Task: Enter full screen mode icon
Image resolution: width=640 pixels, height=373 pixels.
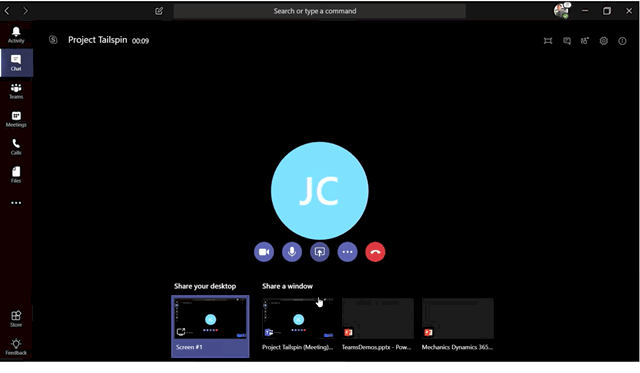Action: pyautogui.click(x=548, y=41)
